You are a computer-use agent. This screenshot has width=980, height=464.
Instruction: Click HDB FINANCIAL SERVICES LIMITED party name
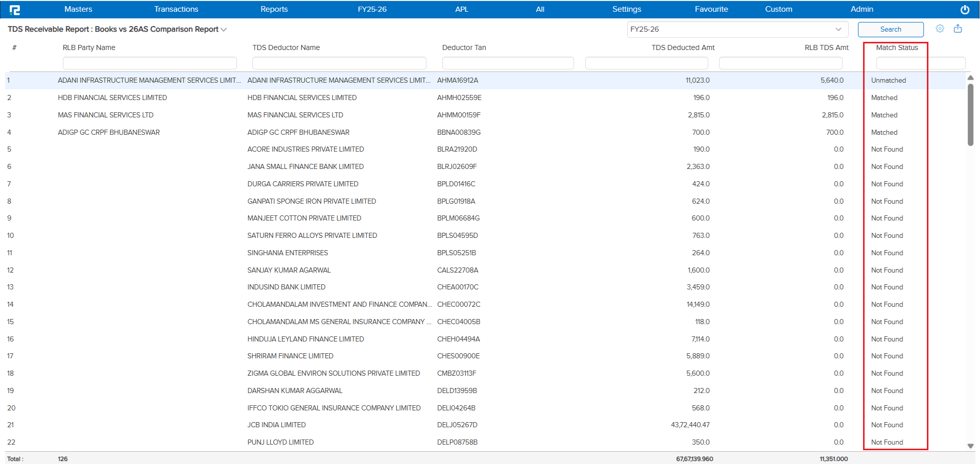[x=112, y=97]
